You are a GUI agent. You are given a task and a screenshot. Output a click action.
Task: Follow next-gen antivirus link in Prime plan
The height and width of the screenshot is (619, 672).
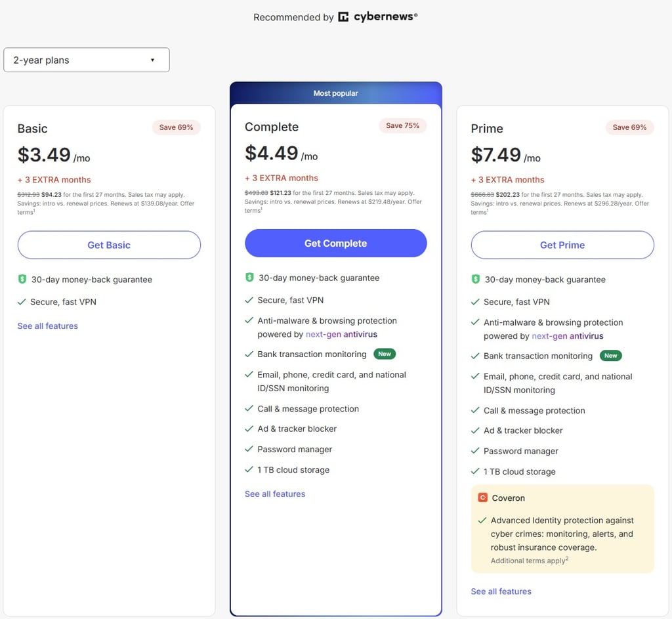tap(568, 335)
